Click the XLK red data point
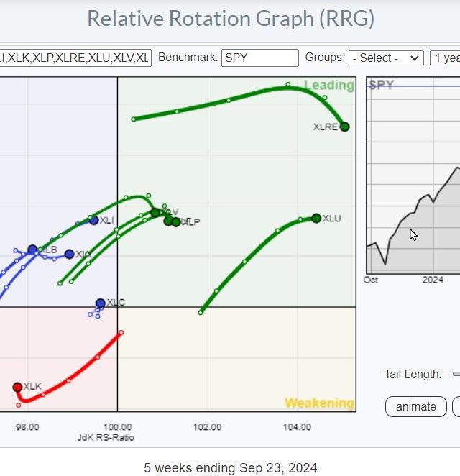 17,387
